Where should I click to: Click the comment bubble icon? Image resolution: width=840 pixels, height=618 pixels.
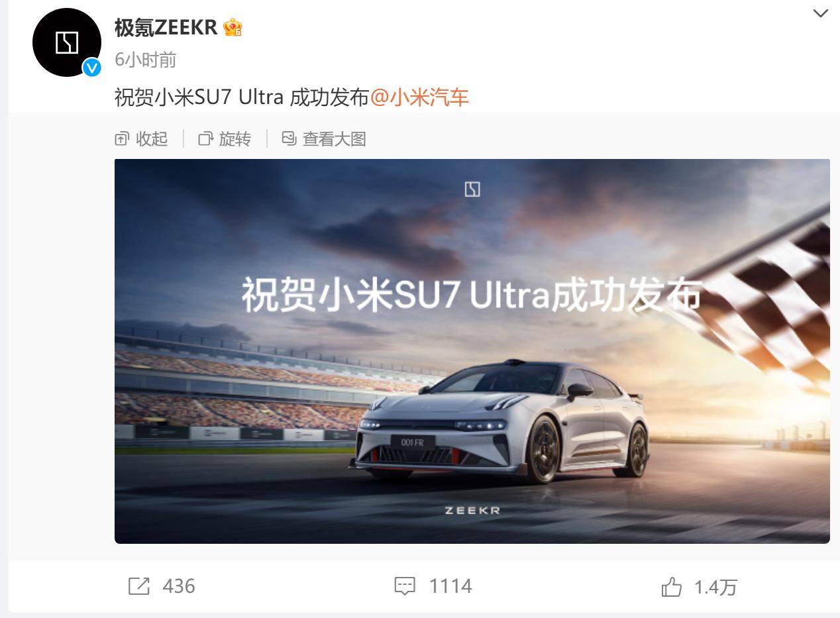(405, 586)
